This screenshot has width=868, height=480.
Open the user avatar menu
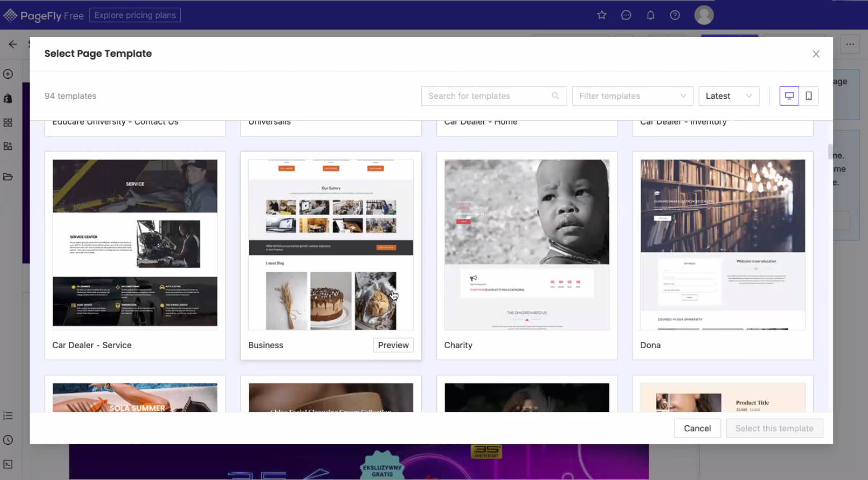click(704, 15)
